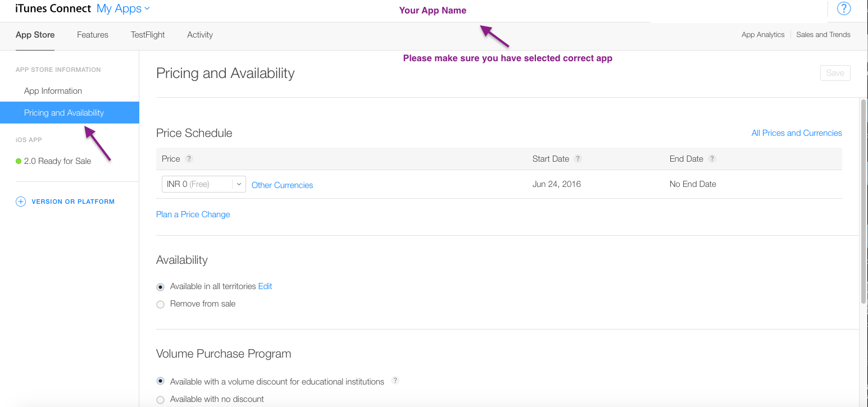Click Version or Platform link
Screen dimensions: 868x407
point(73,202)
